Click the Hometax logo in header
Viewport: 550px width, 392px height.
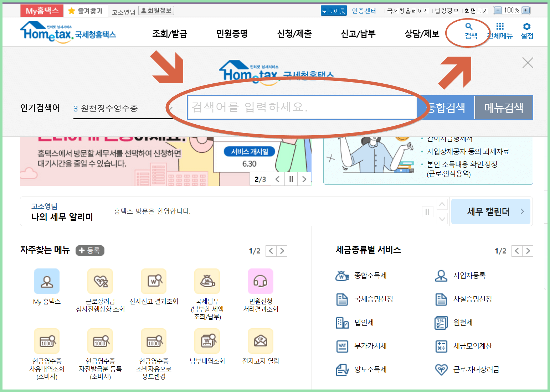[68, 32]
